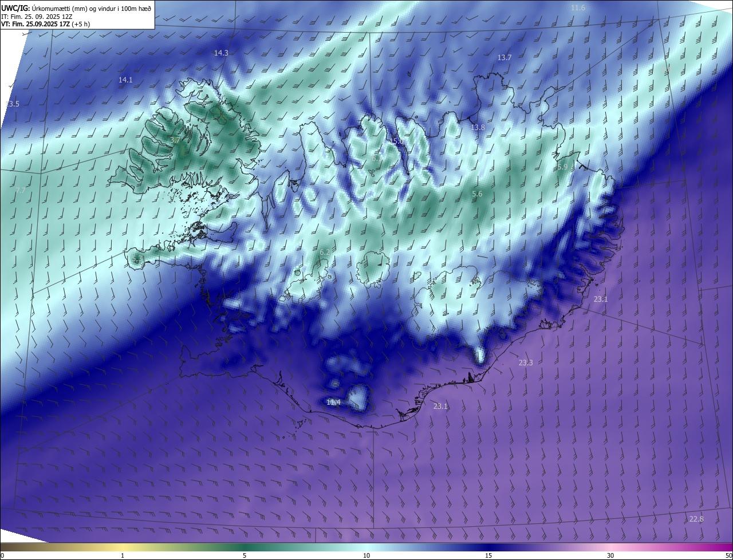Screen dimensions: 733x560
Task: Click the map value 14.3
Action: [221, 53]
